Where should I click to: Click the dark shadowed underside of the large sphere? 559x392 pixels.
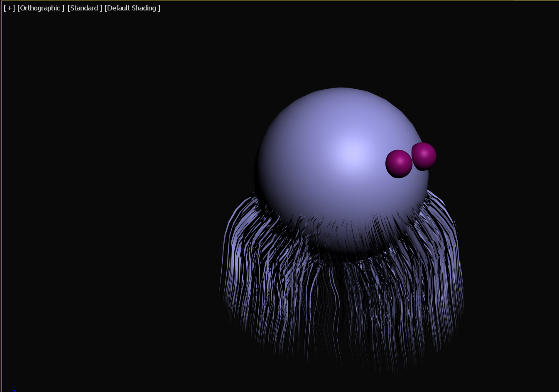(x=345, y=245)
